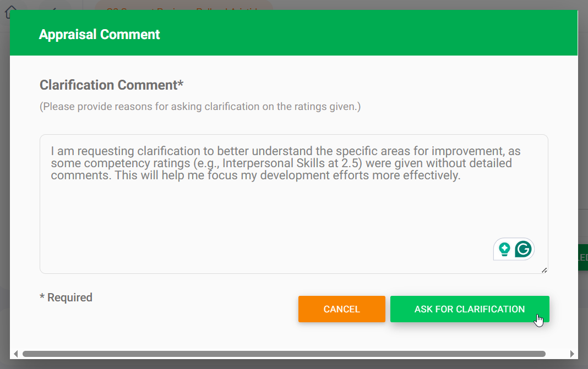Click the Grammarly lightbulb suggestions icon
The height and width of the screenshot is (369, 588).
pyautogui.click(x=504, y=249)
